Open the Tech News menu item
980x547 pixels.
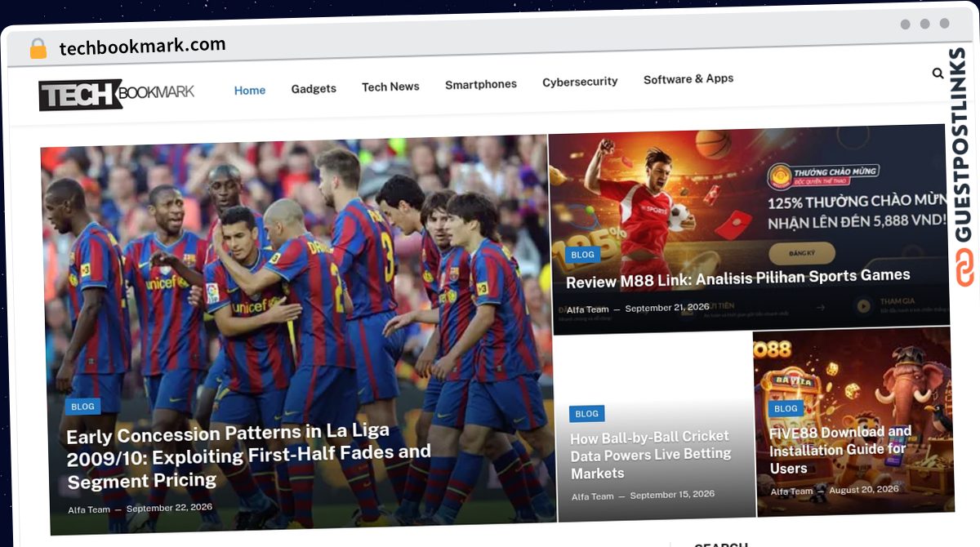(390, 87)
